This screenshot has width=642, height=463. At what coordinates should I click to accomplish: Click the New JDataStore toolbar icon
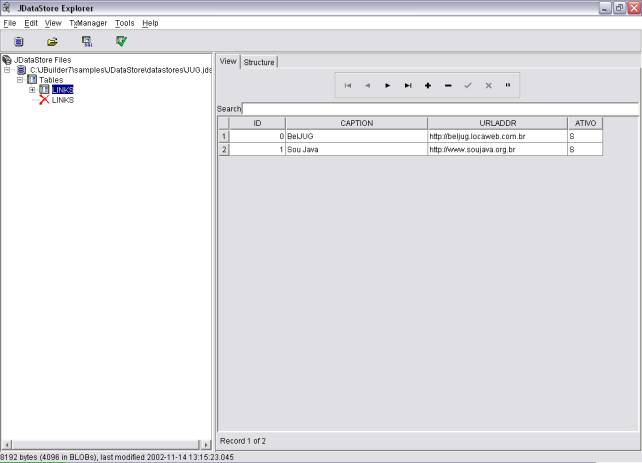coord(19,42)
